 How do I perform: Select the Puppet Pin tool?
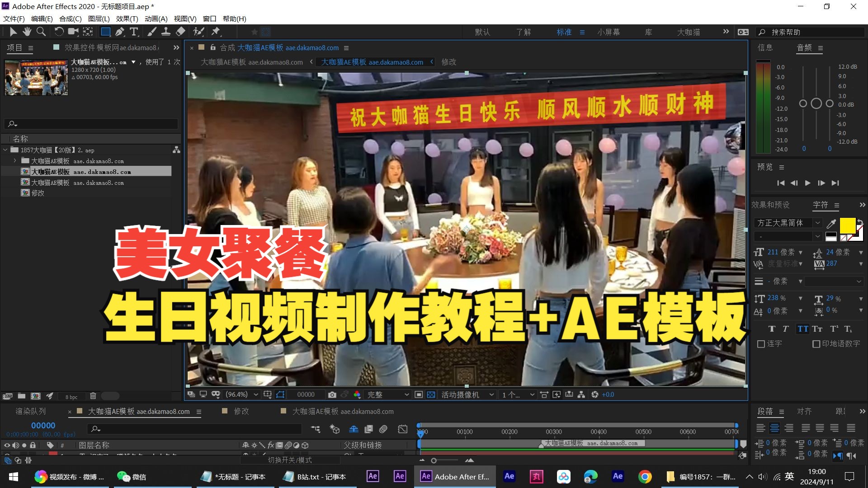(x=216, y=32)
